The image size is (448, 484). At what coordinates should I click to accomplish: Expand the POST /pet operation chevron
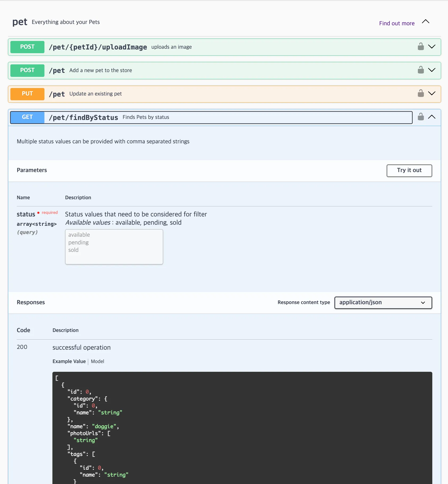[432, 70]
